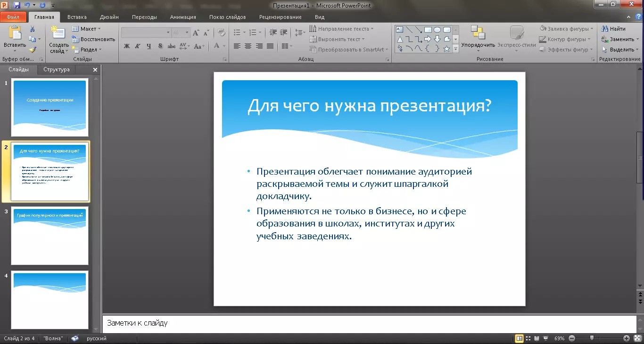Click the Reset (Восстановить) slide button
The image size is (644, 344).
coord(94,39)
